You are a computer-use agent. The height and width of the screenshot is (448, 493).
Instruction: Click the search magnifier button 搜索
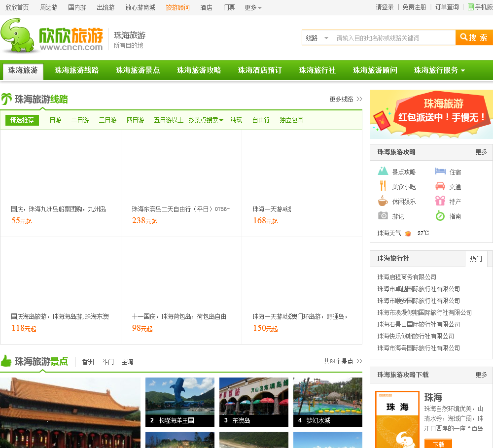pyautogui.click(x=474, y=38)
